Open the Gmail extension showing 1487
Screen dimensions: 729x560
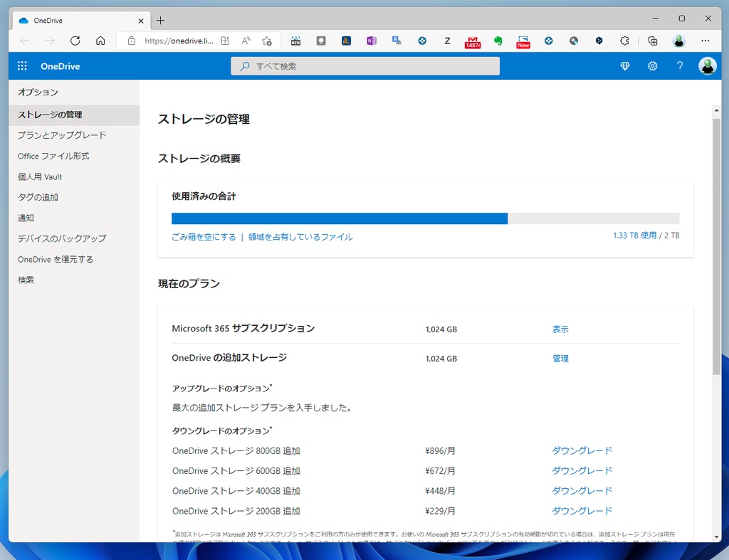coord(473,42)
